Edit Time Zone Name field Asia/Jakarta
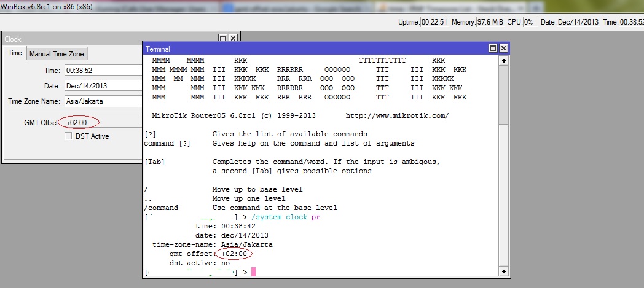The image size is (644, 288). (103, 101)
